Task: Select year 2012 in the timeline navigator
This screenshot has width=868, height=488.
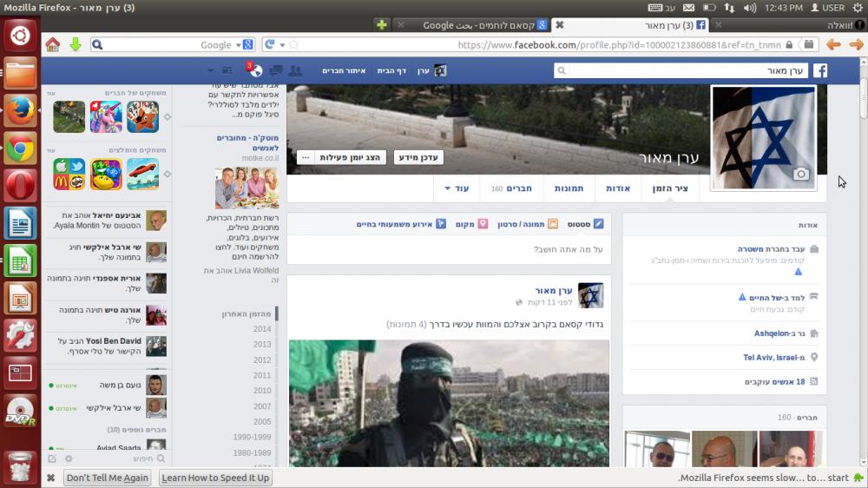Action: [x=262, y=359]
